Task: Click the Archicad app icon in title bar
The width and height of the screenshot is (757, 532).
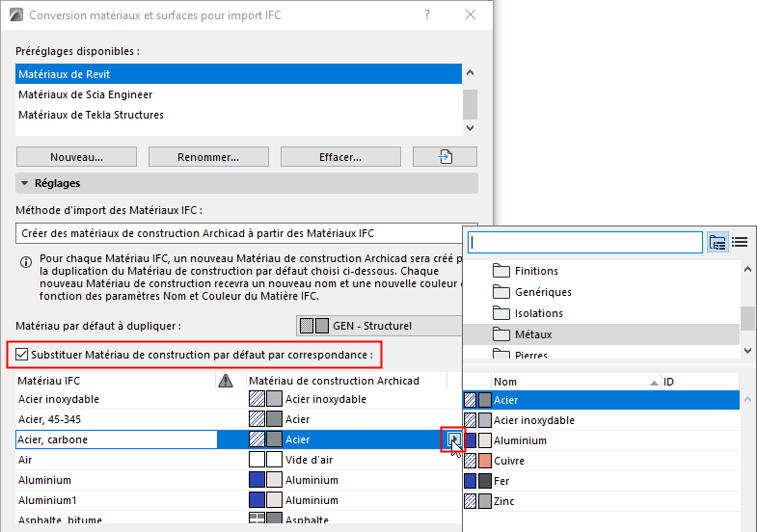Action: coord(16,14)
